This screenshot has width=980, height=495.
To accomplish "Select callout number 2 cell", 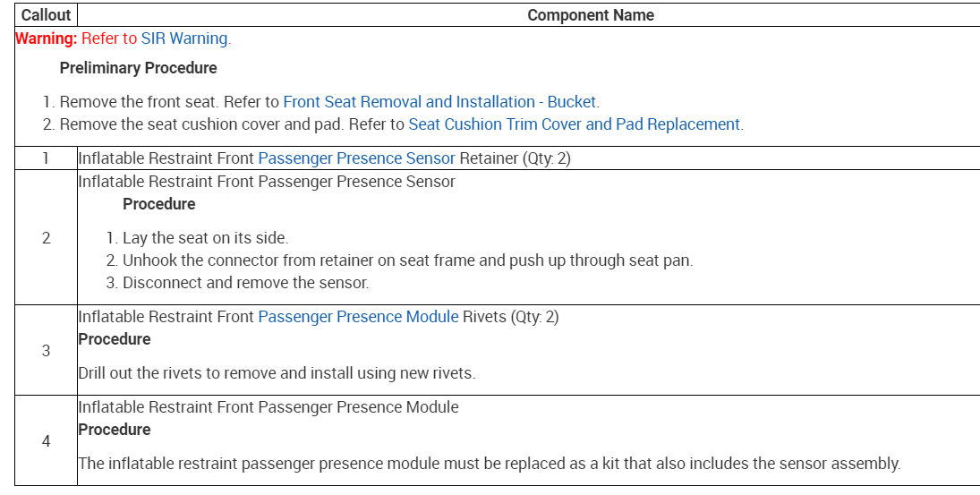I will point(46,238).
